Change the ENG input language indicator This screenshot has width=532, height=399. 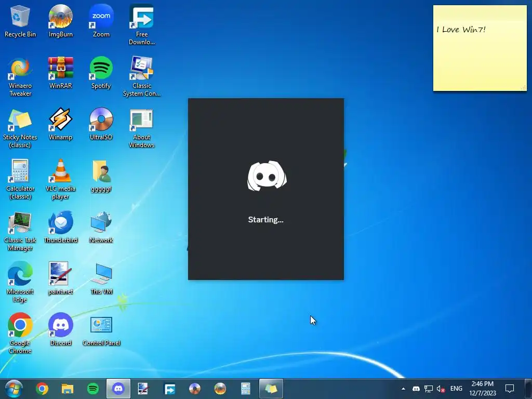coord(456,389)
